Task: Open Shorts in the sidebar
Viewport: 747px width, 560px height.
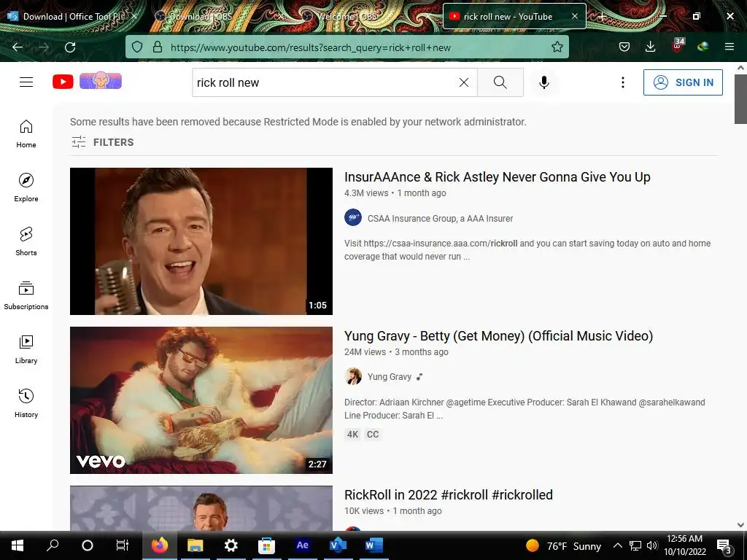Action: tap(26, 241)
